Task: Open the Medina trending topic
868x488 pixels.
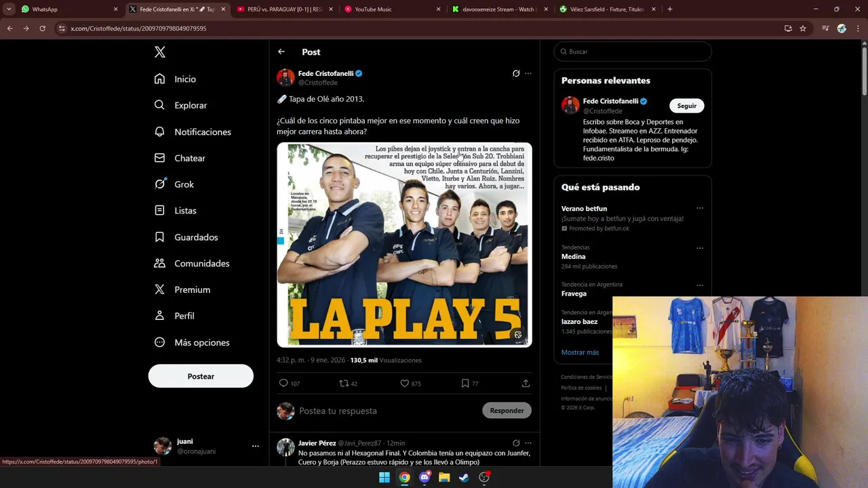Action: (573, 257)
